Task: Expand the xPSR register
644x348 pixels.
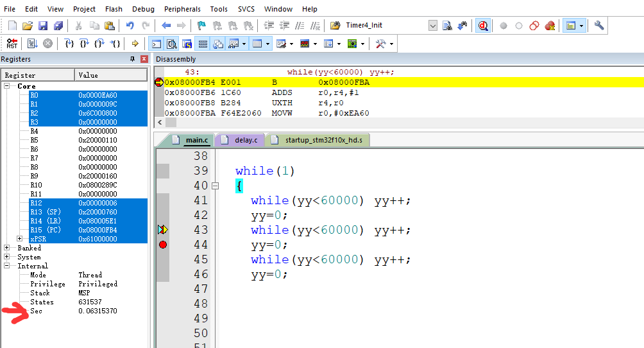Action: pos(19,239)
